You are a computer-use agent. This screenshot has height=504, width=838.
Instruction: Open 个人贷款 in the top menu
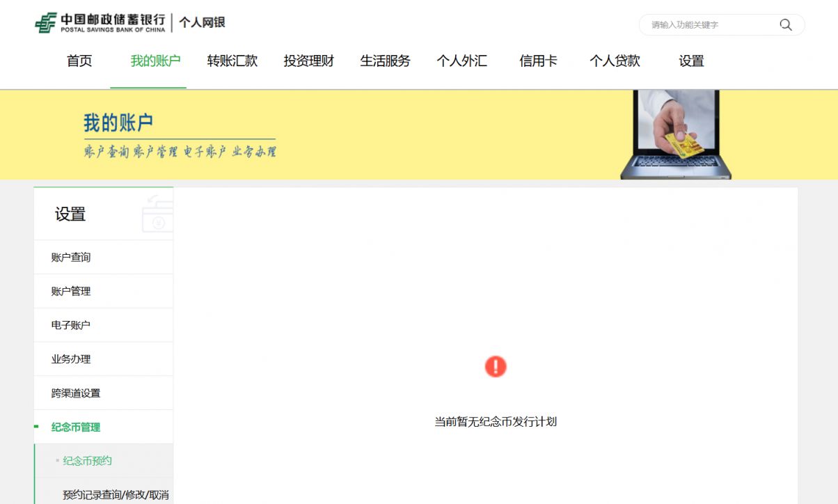tap(615, 61)
